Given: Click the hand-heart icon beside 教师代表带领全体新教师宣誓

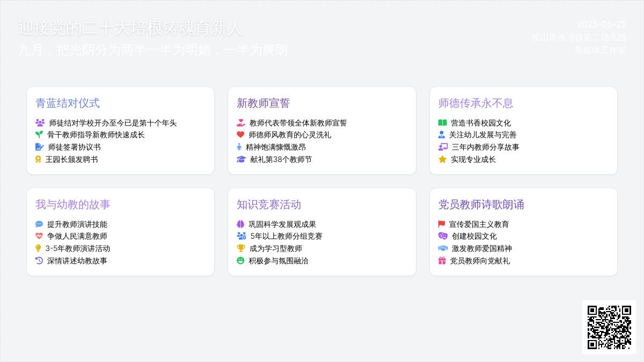Looking at the screenshot, I should click(x=241, y=123).
